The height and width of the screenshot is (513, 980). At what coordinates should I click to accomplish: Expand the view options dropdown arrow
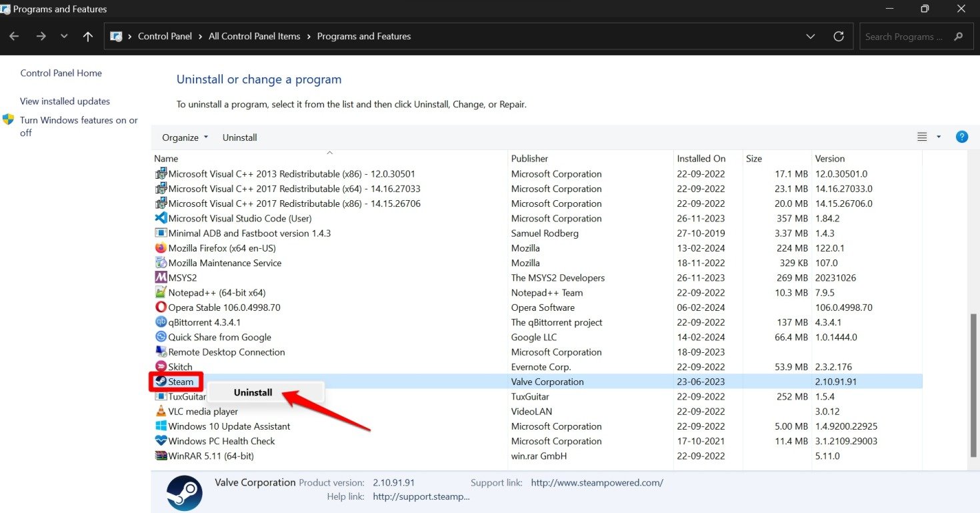point(939,137)
